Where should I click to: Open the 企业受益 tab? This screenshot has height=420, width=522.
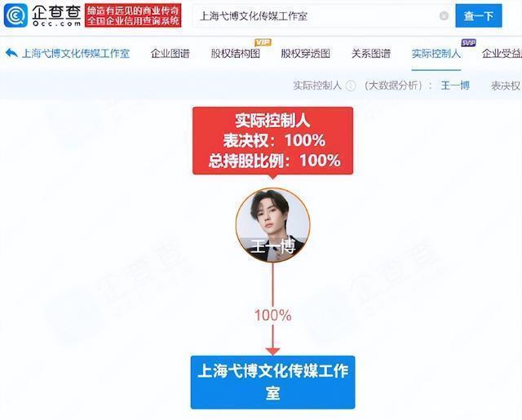(x=502, y=54)
